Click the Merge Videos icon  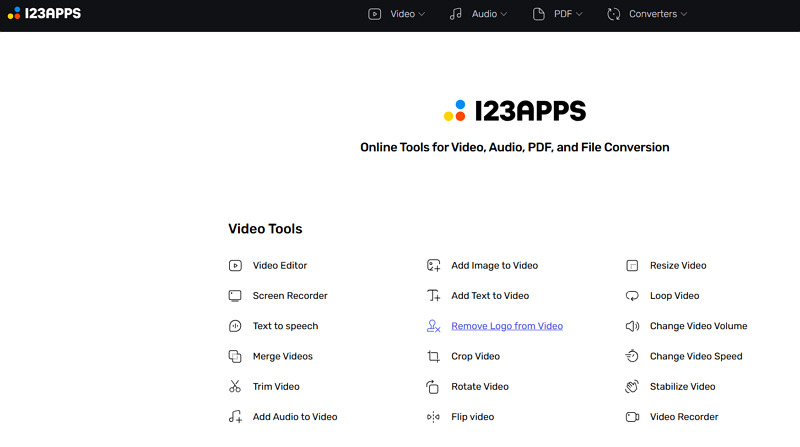pyautogui.click(x=235, y=357)
